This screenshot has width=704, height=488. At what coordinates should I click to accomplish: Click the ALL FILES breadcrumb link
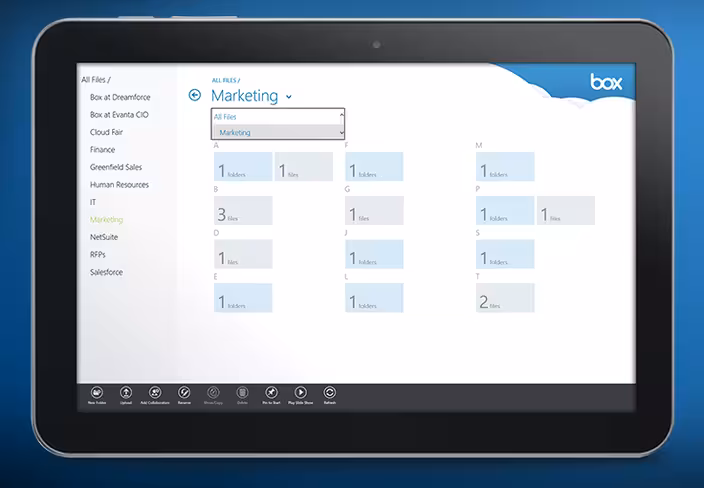tap(224, 80)
